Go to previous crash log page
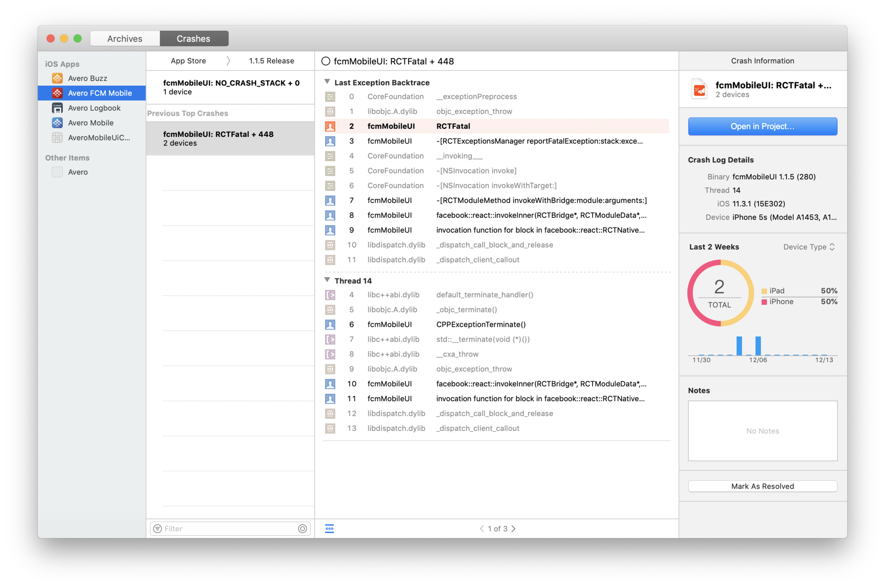The image size is (885, 588). tap(481, 528)
